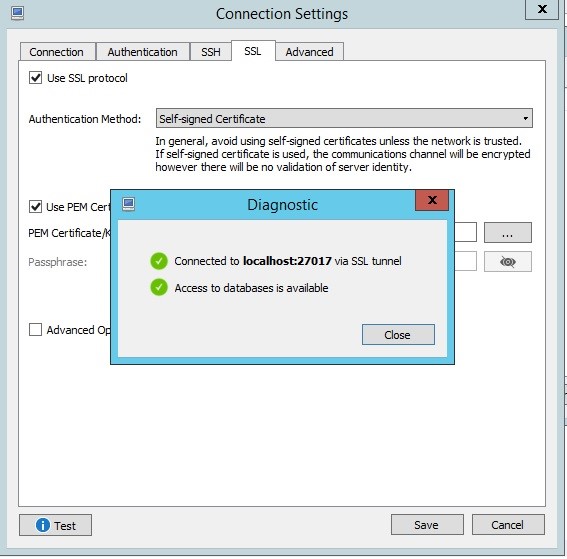Close the Diagnostic dialog with red X
Image resolution: width=567 pixels, height=559 pixels.
point(432,200)
